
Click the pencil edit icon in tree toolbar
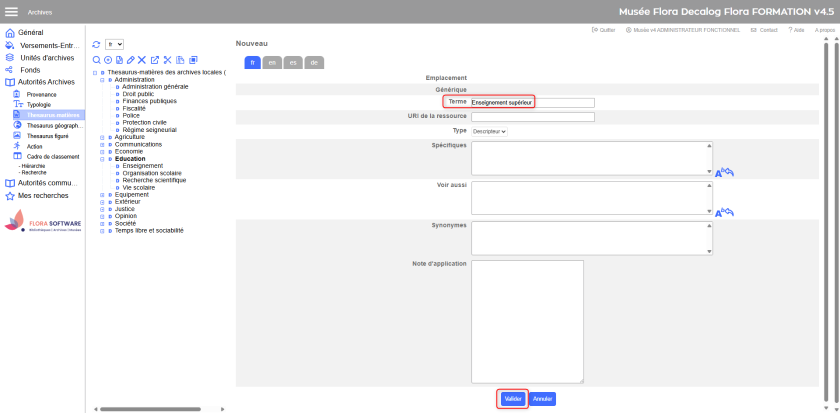130,60
